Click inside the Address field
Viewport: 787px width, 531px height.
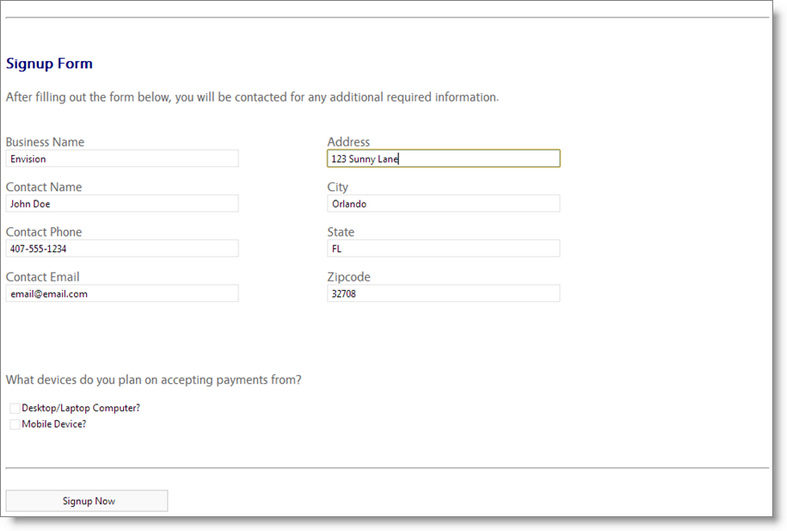[443, 159]
